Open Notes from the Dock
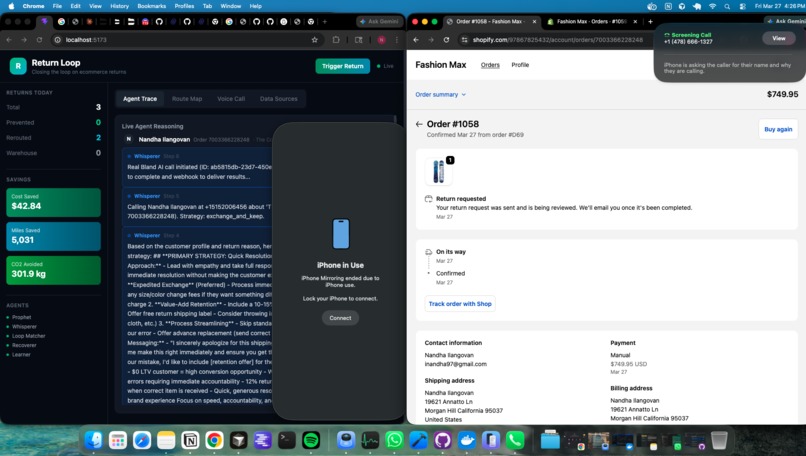806x456 pixels. (x=166, y=440)
